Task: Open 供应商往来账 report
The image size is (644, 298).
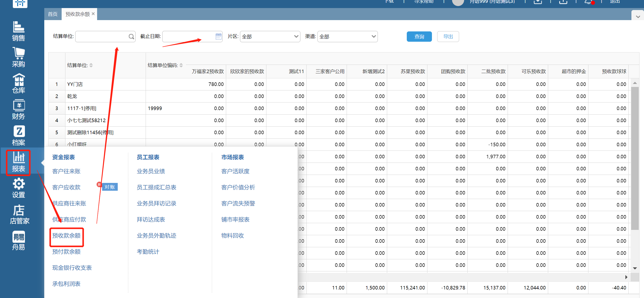Action: (69, 203)
